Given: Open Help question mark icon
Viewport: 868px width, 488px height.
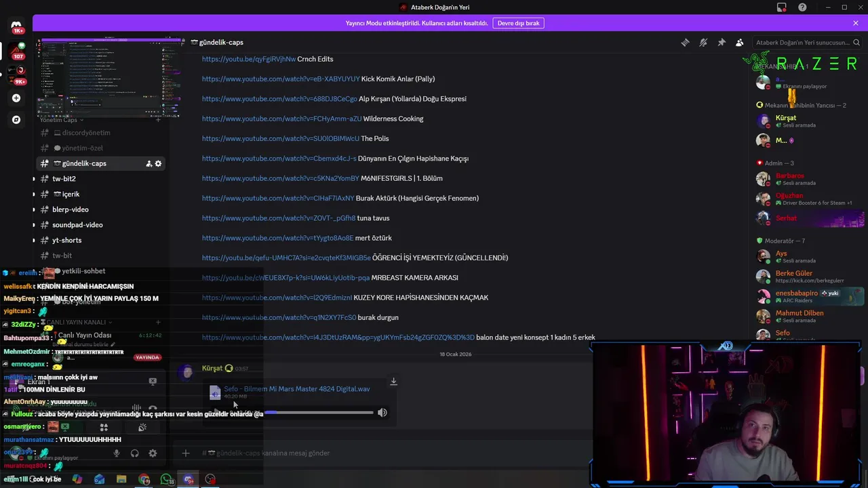Looking at the screenshot, I should [803, 7].
